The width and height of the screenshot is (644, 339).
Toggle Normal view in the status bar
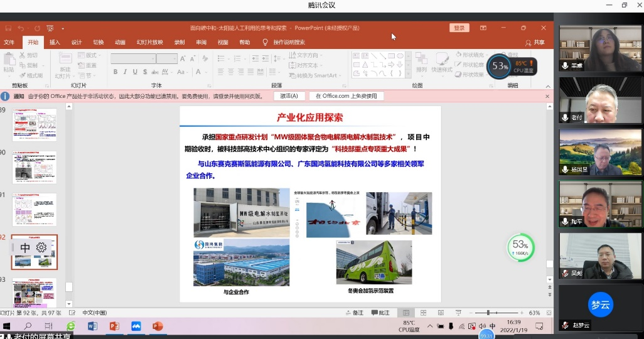click(407, 313)
